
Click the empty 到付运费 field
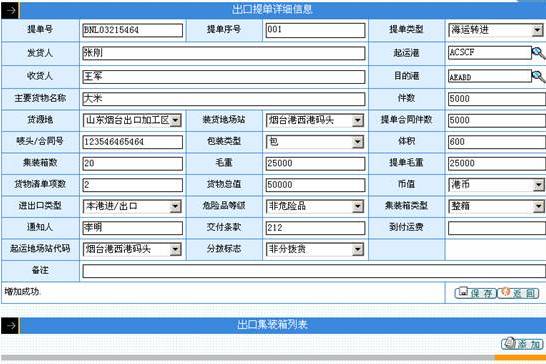pos(497,228)
